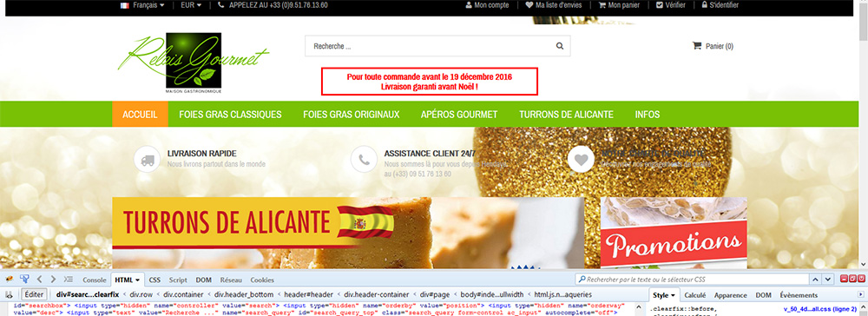Click the truck icon for Livraison rapide

(x=148, y=160)
